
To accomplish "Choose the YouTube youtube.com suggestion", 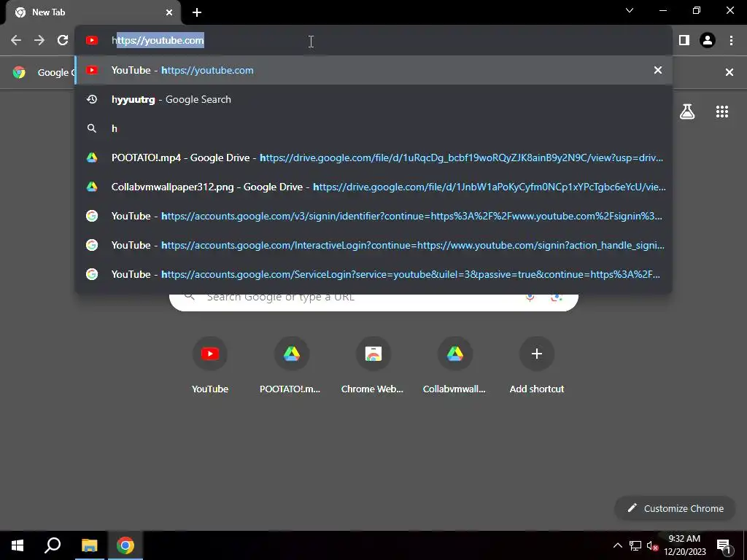I will [373, 71].
